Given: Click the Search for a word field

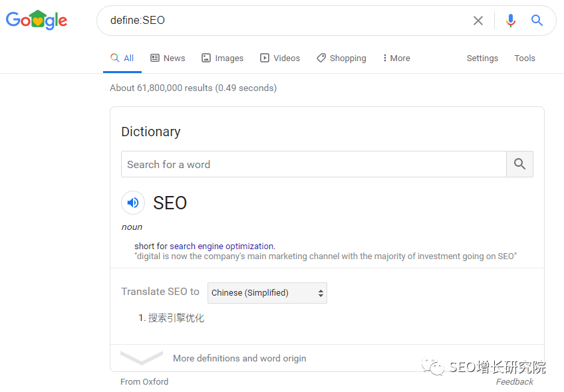Looking at the screenshot, I should [313, 164].
